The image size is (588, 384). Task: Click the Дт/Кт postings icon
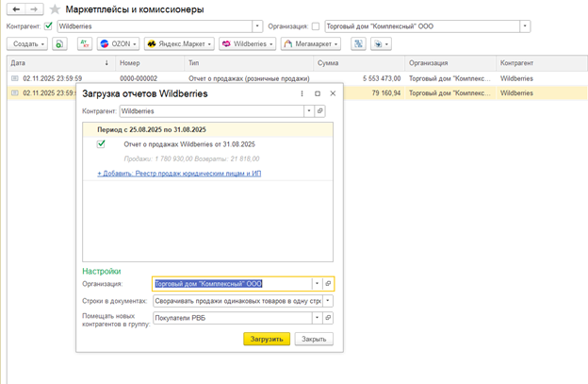85,43
